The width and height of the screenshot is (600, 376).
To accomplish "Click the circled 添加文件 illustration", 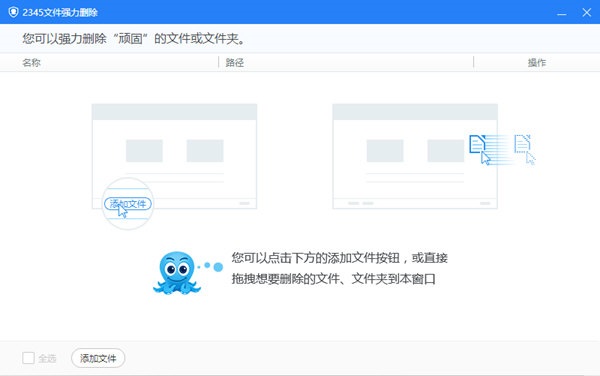I will [x=128, y=203].
